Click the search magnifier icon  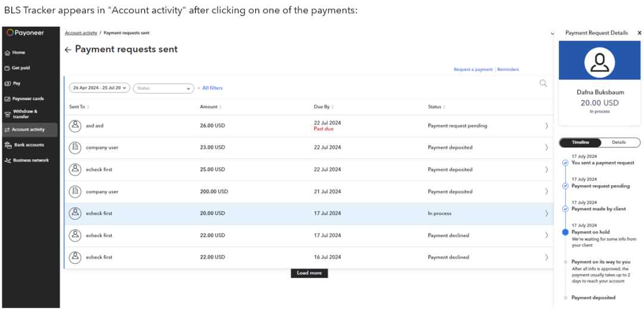[x=543, y=83]
